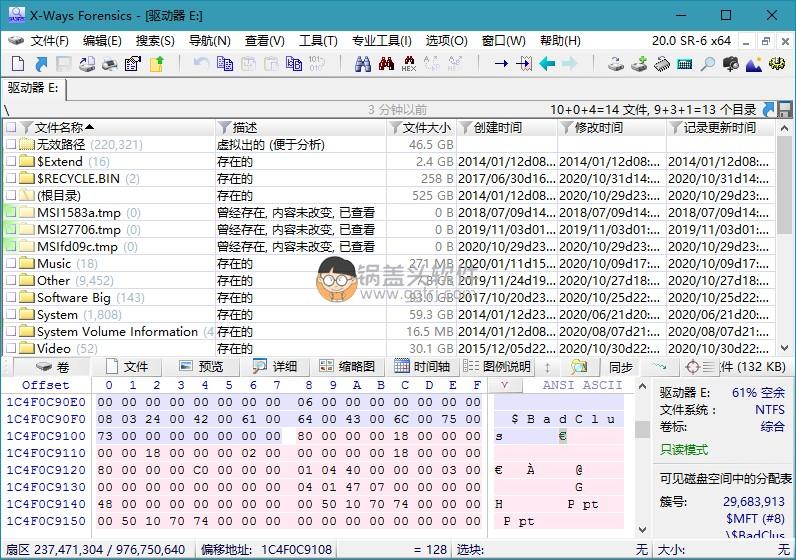Open the Properties toolbar icon

[132, 64]
